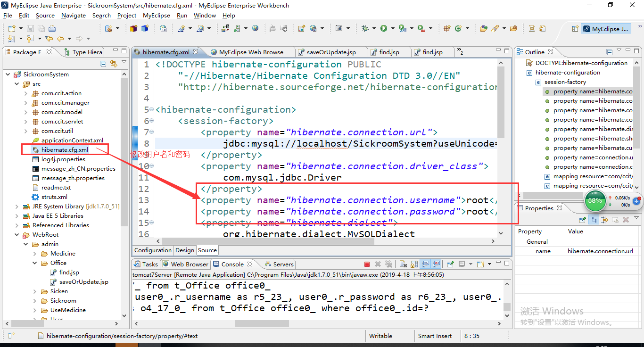Open the New file dropdown arrow
The height and width of the screenshot is (347, 644).
(x=20, y=29)
